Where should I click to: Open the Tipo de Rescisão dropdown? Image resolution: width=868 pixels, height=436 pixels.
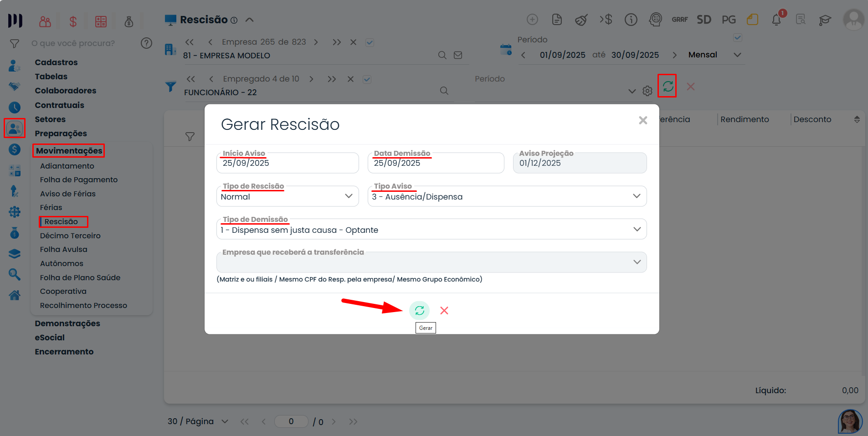click(x=288, y=196)
